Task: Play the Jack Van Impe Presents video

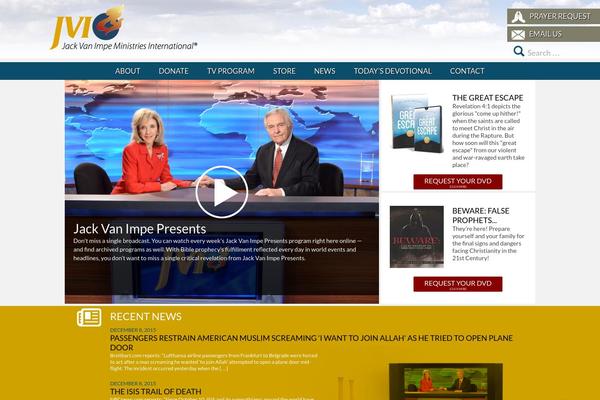Action: (222, 192)
